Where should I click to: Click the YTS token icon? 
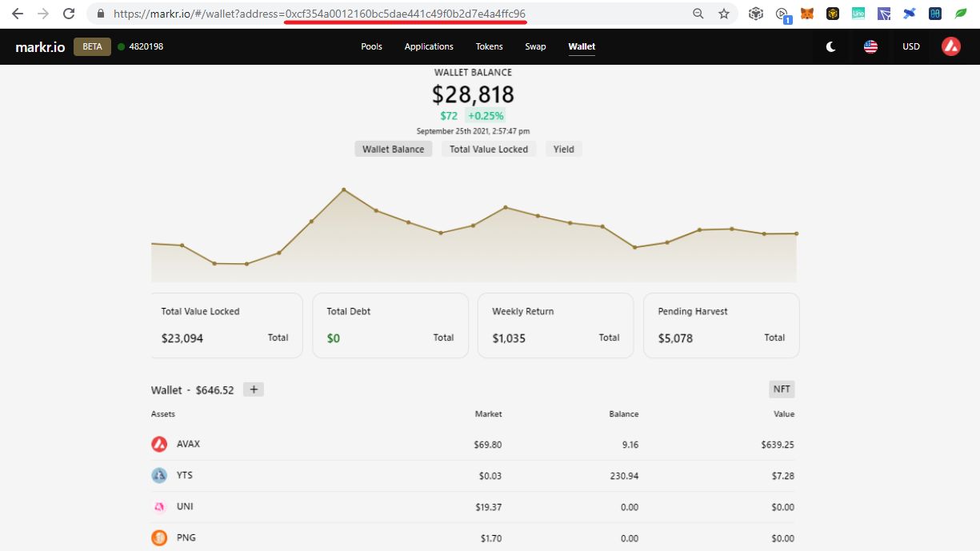[159, 475]
